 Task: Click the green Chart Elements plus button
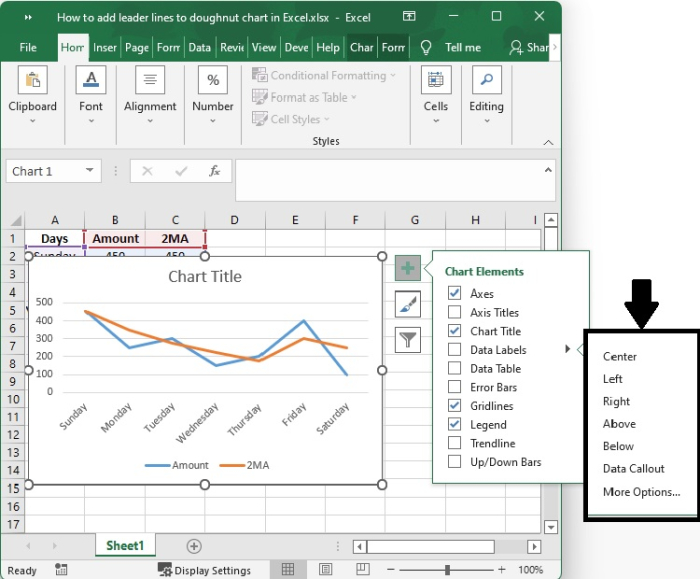[408, 268]
